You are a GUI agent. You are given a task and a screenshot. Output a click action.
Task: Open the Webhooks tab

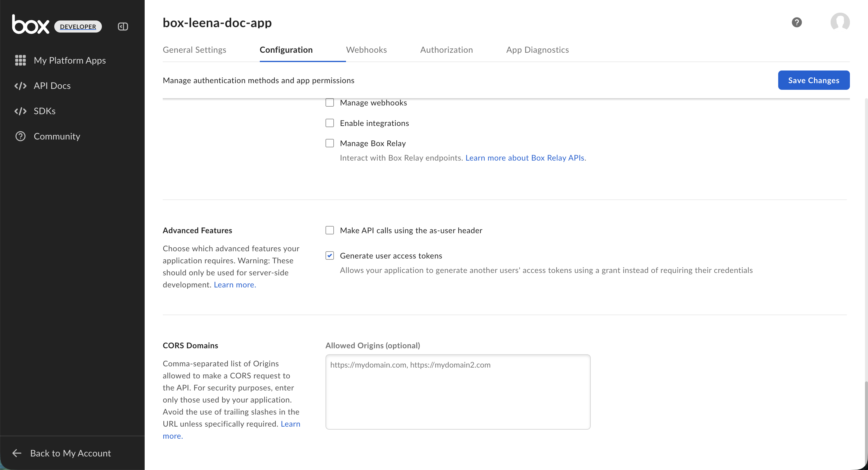[366, 49]
